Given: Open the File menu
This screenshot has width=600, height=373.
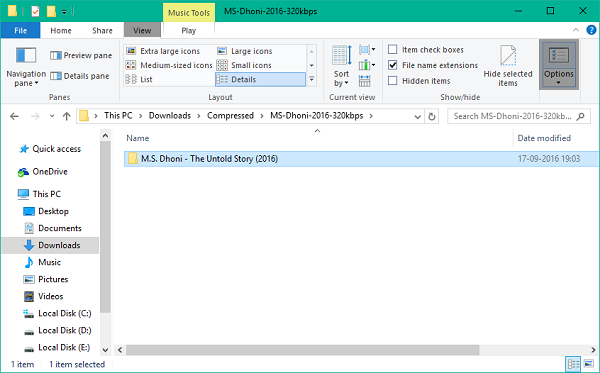Looking at the screenshot, I should click(x=20, y=30).
